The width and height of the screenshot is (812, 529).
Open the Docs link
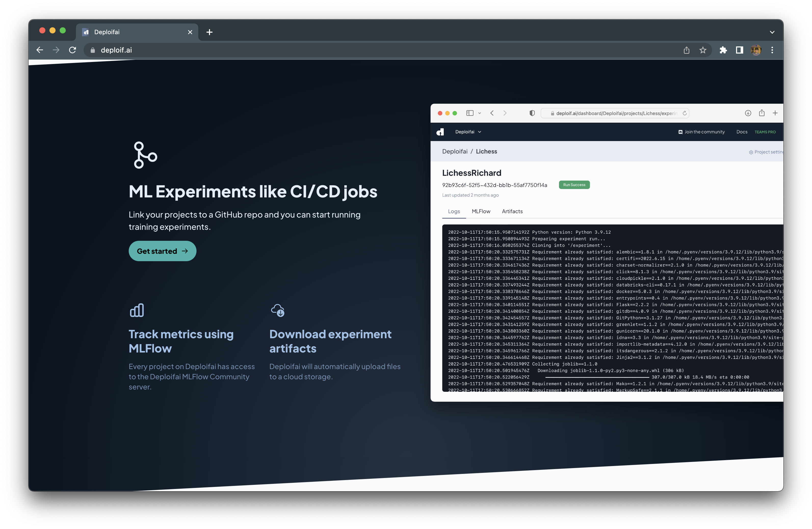click(742, 132)
